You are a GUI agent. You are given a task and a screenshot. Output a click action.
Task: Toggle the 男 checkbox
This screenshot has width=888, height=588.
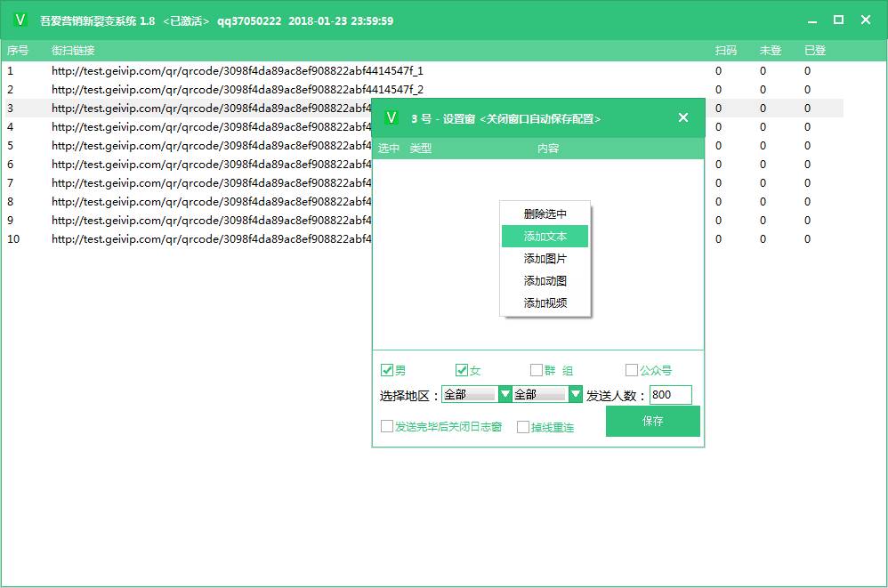(x=387, y=370)
